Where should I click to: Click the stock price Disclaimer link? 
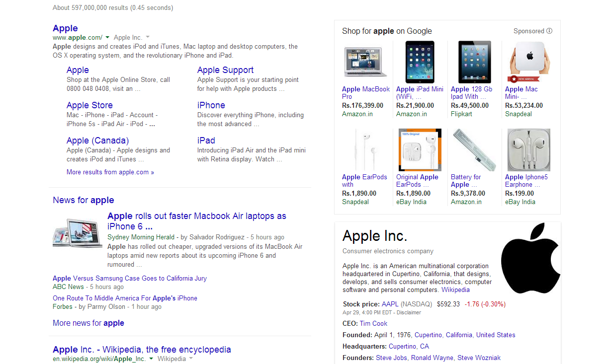point(409,313)
